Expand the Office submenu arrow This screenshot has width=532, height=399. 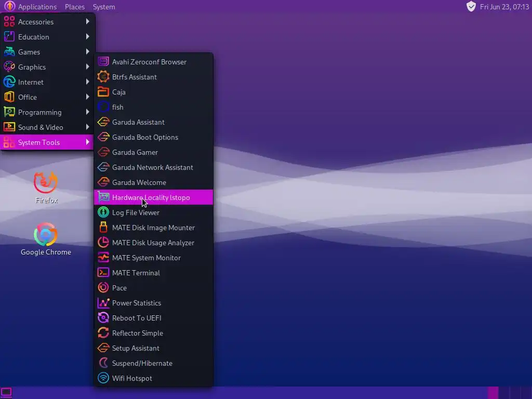tap(87, 97)
